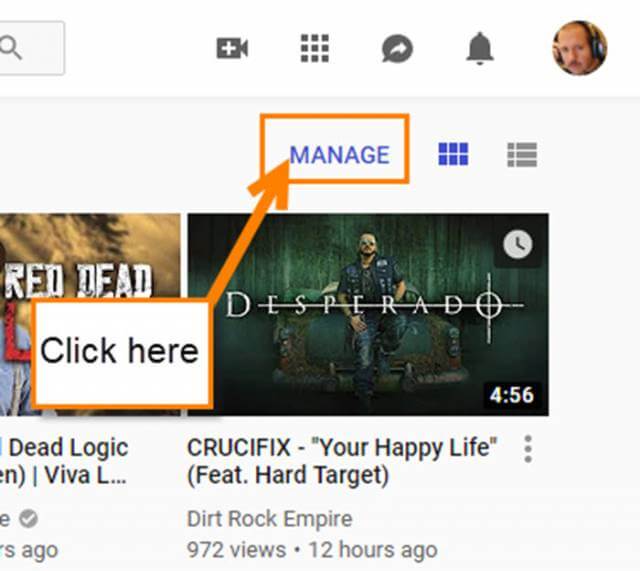Screen dimensions: 640x571
Task: Visit the Dirt Rock Empire channel
Action: pyautogui.click(x=269, y=519)
